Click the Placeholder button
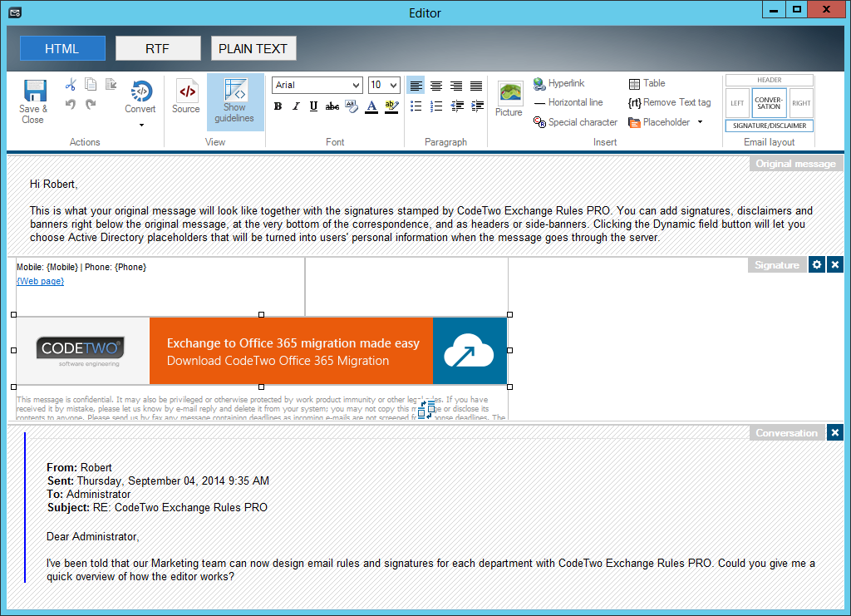Viewport: 851px width, 616px height. click(659, 122)
